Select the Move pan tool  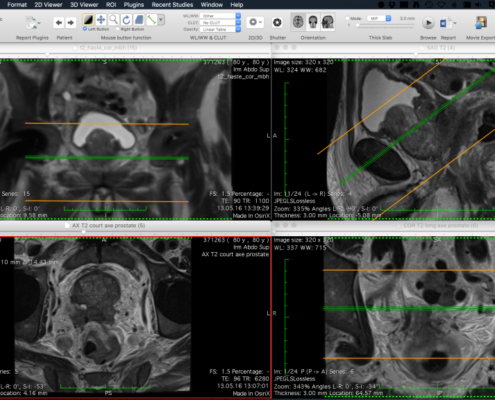[x=101, y=20]
